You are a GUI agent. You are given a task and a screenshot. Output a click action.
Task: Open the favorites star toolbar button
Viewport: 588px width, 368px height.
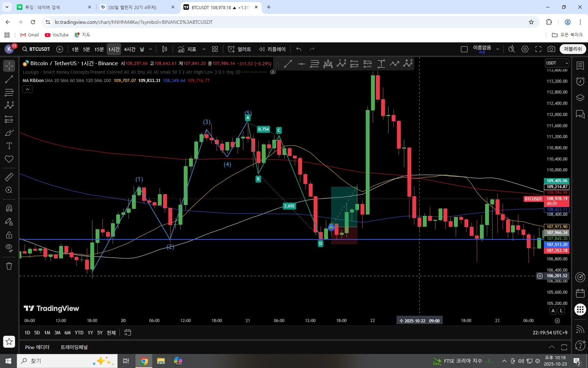pos(9,341)
